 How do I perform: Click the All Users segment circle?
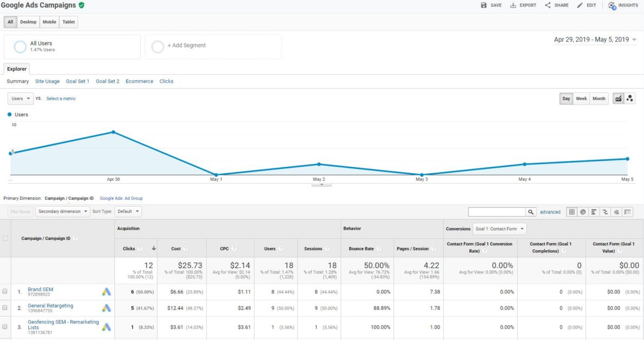coord(20,47)
